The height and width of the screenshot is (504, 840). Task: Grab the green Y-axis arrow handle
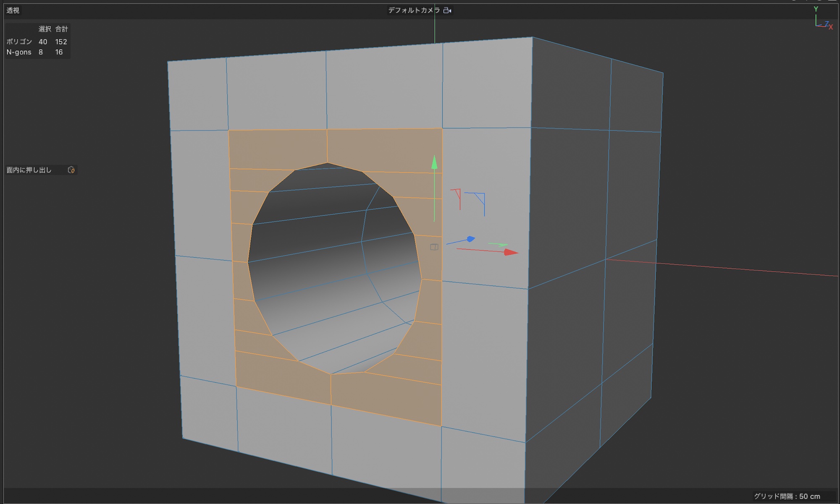(434, 163)
